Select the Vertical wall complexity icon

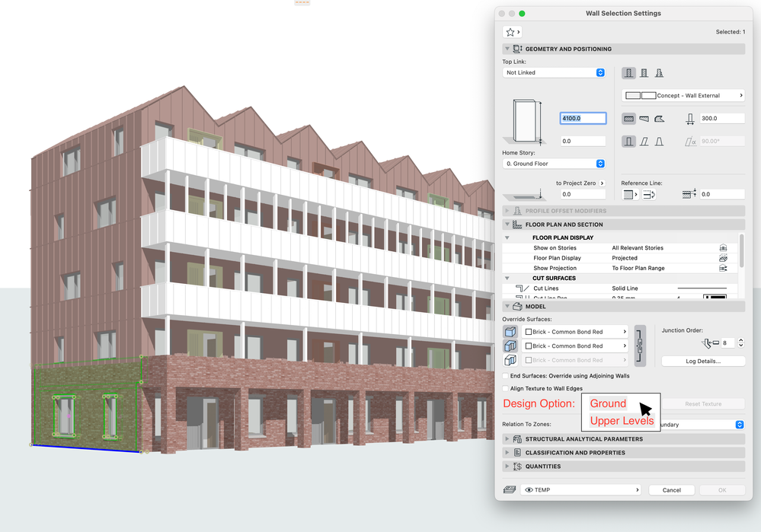click(628, 142)
